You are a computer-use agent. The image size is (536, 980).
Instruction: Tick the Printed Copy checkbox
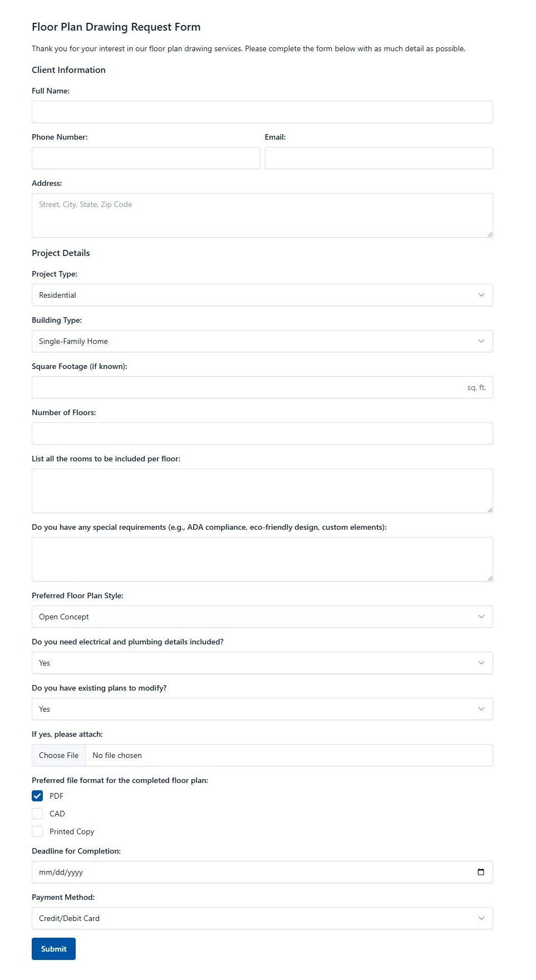37,831
